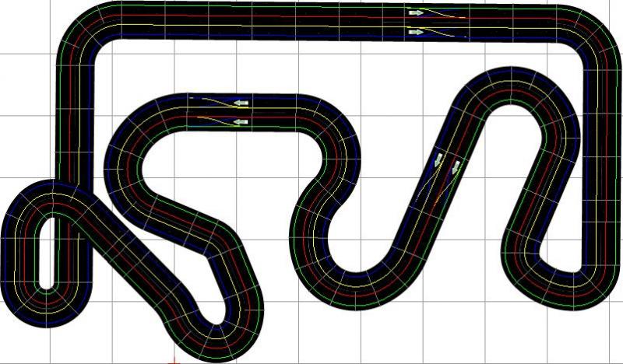Click the lower arrow on the top straight
623x364 pixels.
click(x=416, y=32)
